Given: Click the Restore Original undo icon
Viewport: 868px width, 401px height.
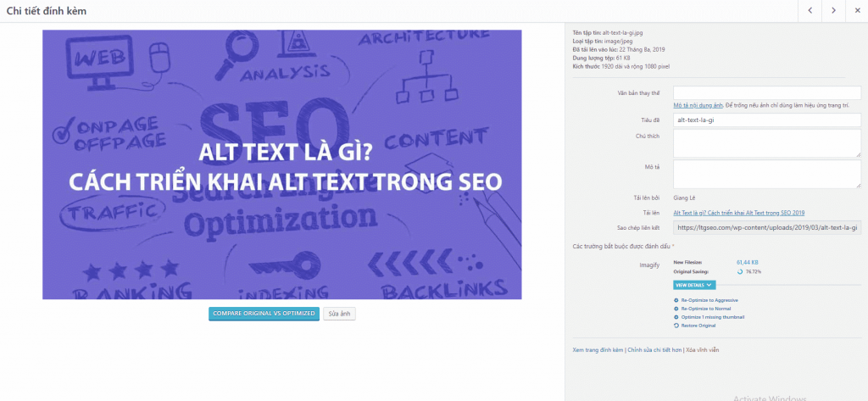Looking at the screenshot, I should (676, 326).
